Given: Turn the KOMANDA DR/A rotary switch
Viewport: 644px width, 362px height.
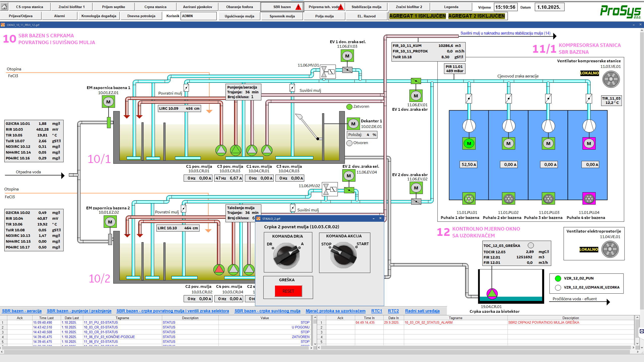Looking at the screenshot, I should point(287,256).
